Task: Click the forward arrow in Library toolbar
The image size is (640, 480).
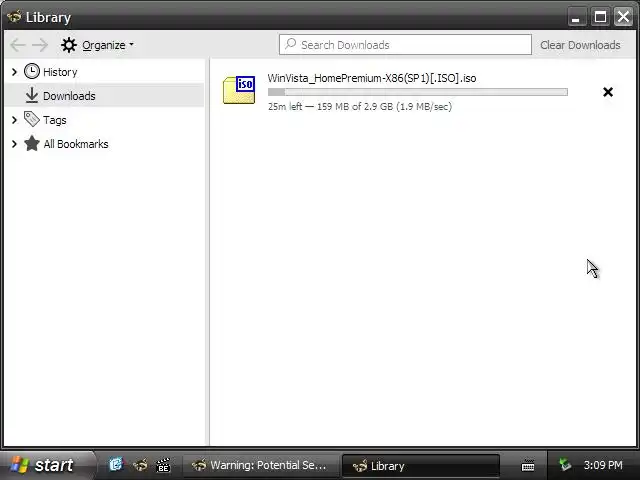Action: click(x=40, y=45)
